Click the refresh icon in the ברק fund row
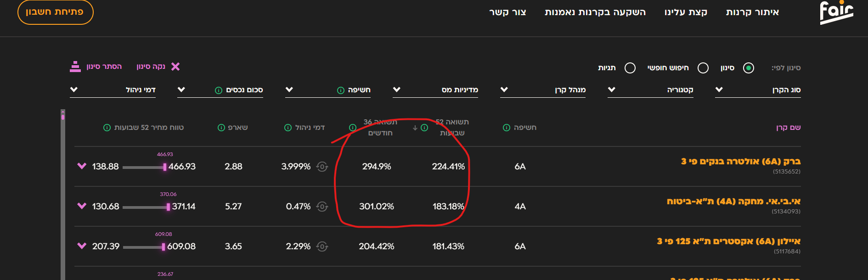This screenshot has height=280, width=868. tap(323, 167)
